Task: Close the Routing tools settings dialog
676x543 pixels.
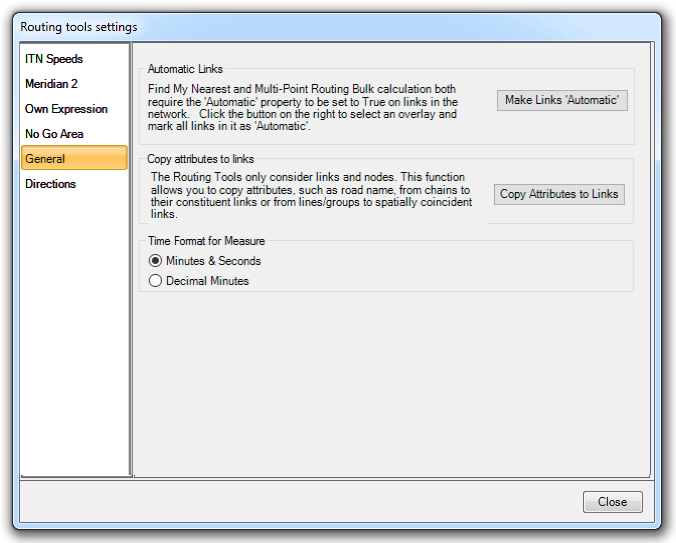Action: click(x=612, y=502)
